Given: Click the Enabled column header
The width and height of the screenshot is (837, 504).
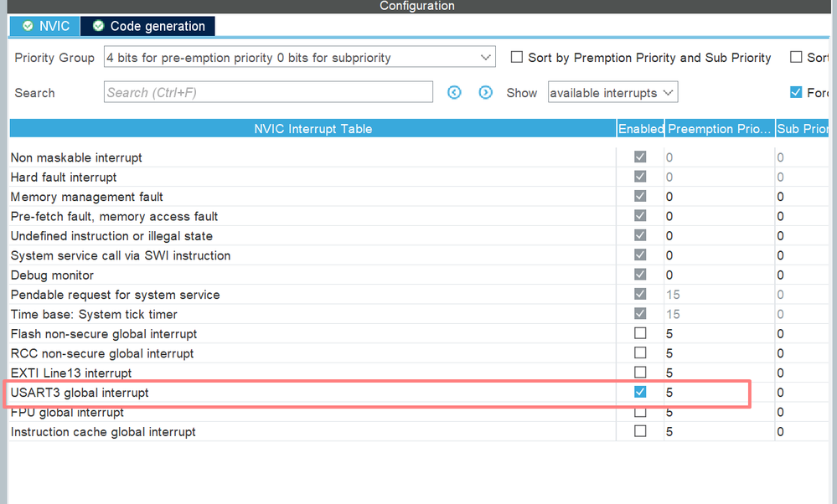Looking at the screenshot, I should coord(641,129).
